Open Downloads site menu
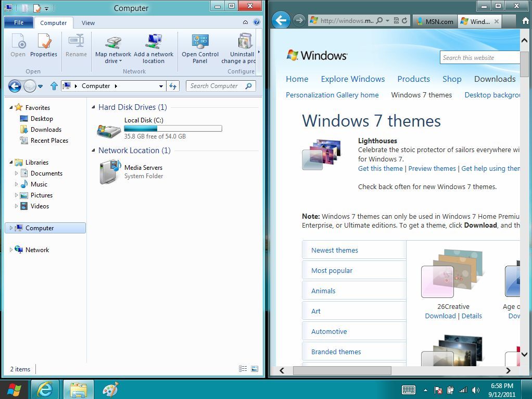532x399 pixels. (495, 79)
